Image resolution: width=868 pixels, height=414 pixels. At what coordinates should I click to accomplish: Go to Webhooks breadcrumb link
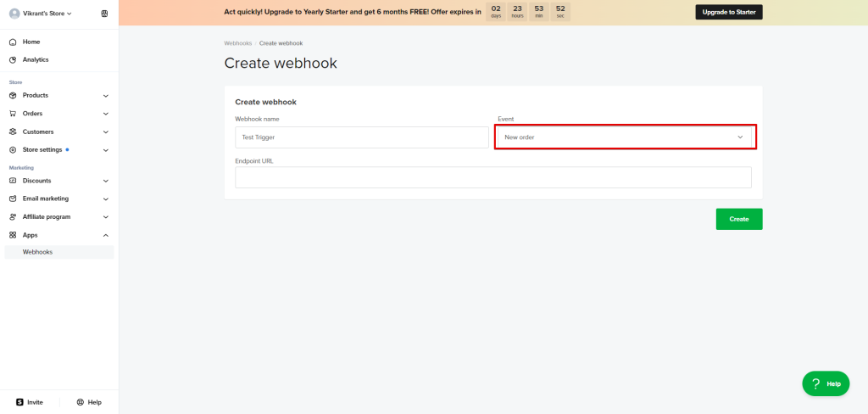click(237, 43)
